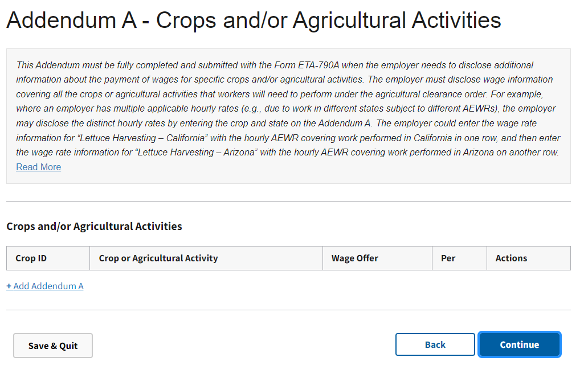The height and width of the screenshot is (386, 588).
Task: Click Crop or Agricultural Activity column header
Action: coord(158,258)
